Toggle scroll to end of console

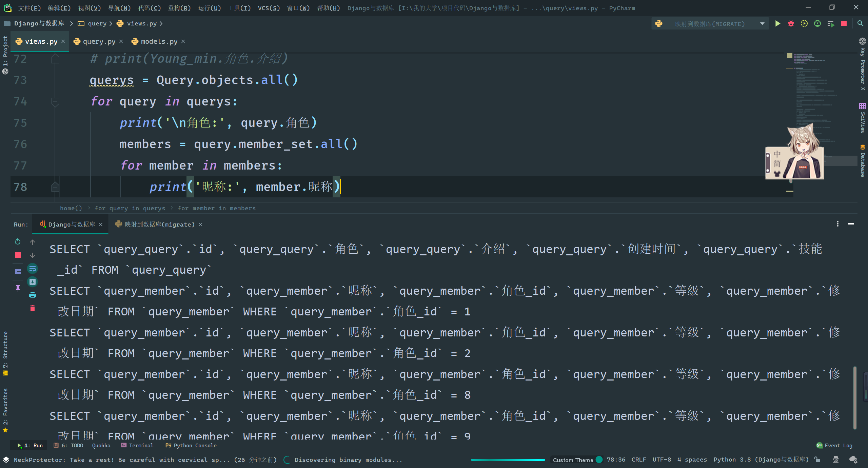tap(33, 282)
